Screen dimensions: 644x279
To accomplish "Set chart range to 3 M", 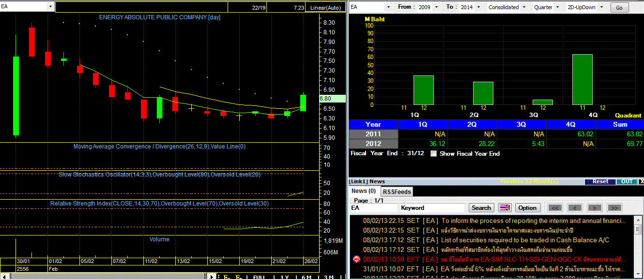I will tap(329, 277).
